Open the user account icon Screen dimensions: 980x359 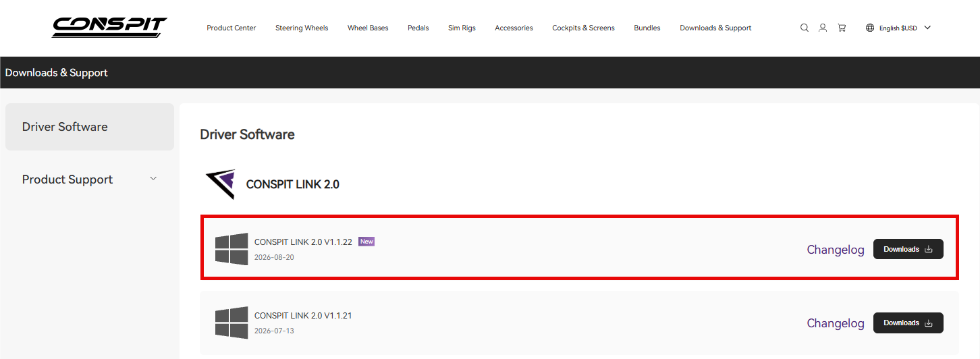(x=823, y=28)
